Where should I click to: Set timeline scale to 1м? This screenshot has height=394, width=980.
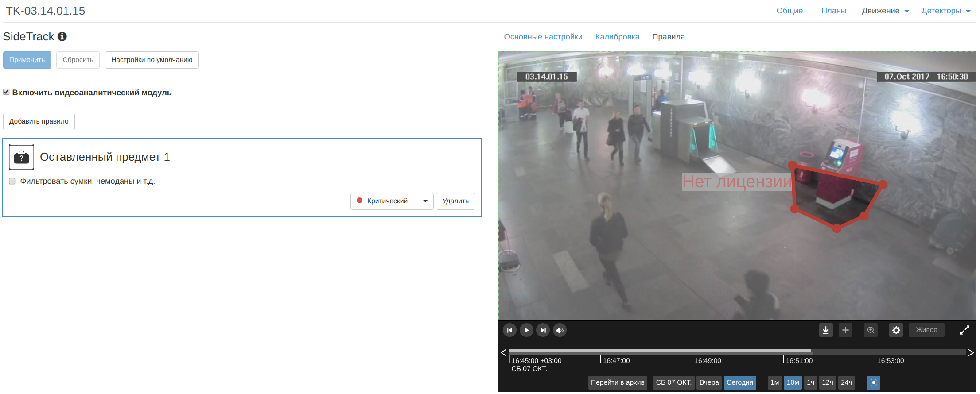point(774,382)
